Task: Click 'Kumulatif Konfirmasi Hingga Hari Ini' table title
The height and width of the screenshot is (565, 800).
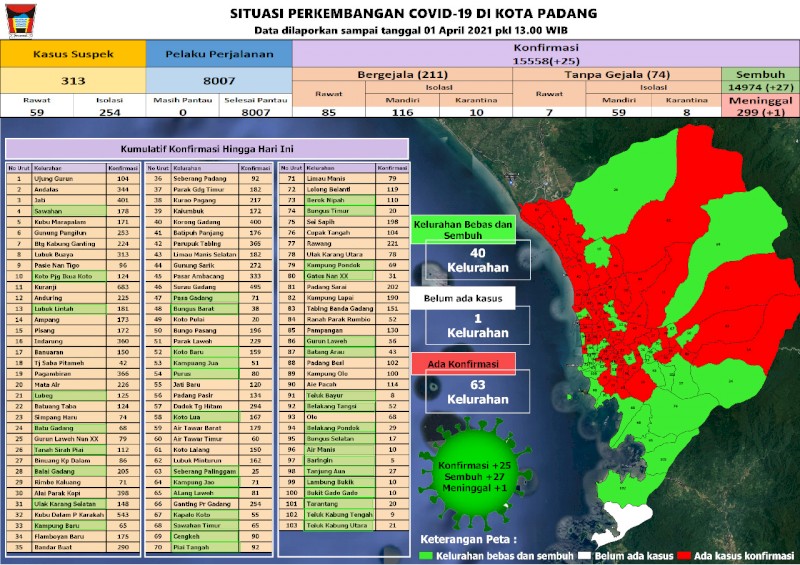Action: 207,149
